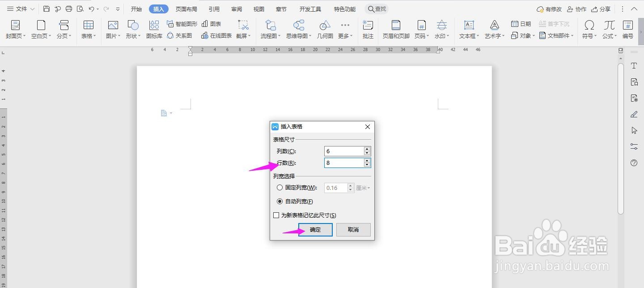Insert a symbol (符号)
The image size is (644, 288).
(589, 29)
